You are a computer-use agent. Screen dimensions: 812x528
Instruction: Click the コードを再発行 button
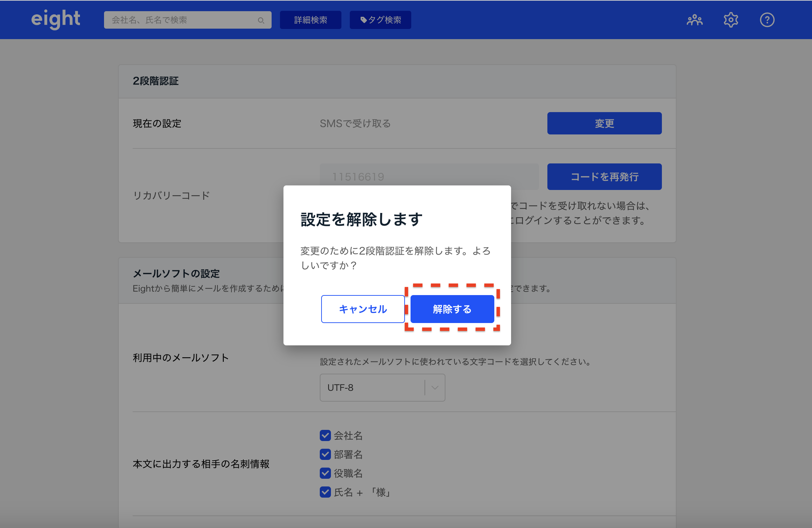pos(604,177)
